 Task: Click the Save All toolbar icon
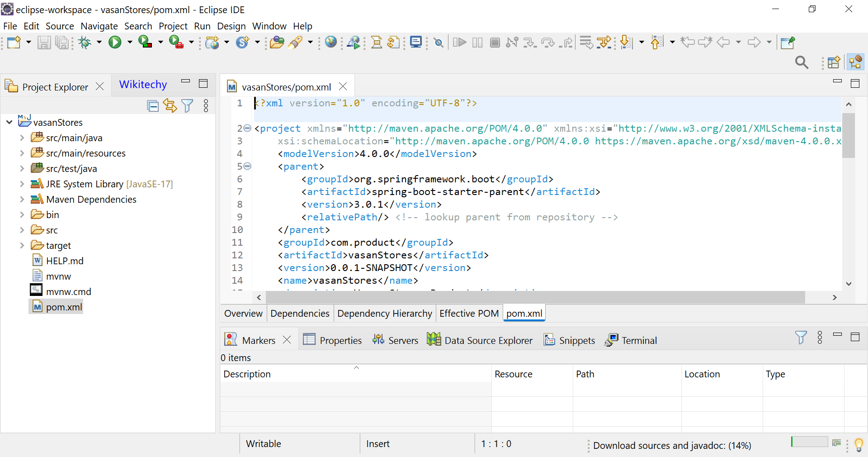point(62,43)
